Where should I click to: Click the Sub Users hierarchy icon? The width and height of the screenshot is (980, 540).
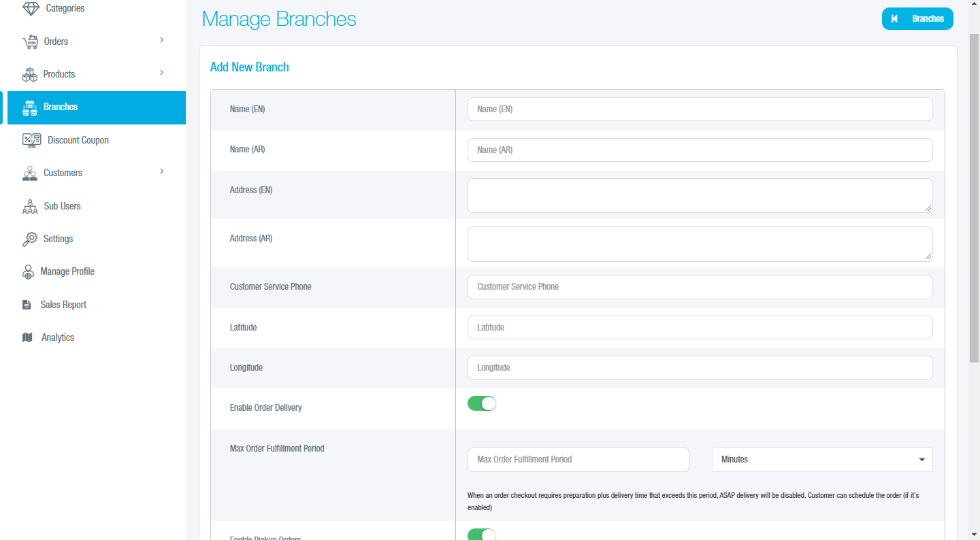[x=30, y=206]
